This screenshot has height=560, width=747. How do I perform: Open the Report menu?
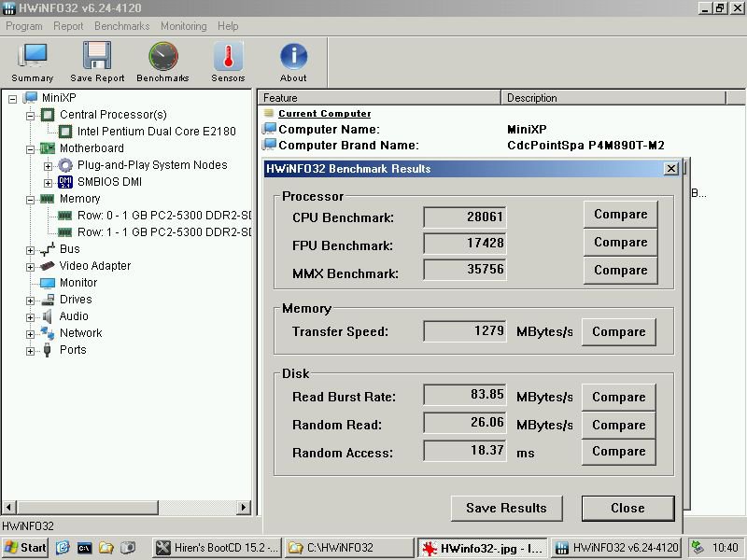point(68,26)
